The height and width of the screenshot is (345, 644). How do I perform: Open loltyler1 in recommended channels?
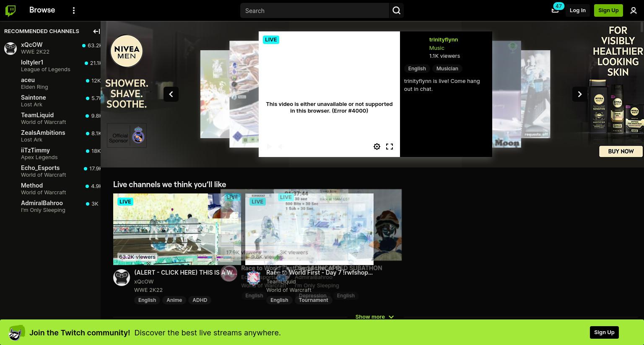[x=50, y=66]
